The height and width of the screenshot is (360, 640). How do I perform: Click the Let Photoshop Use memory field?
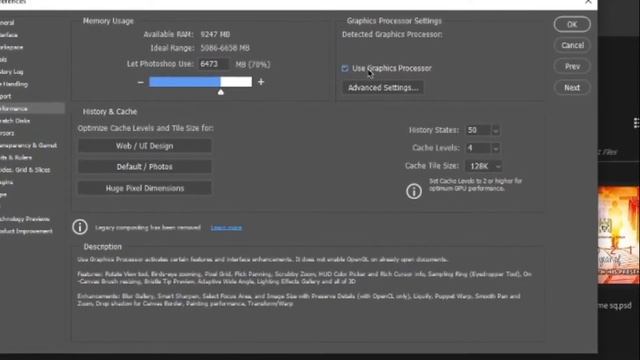(213, 64)
